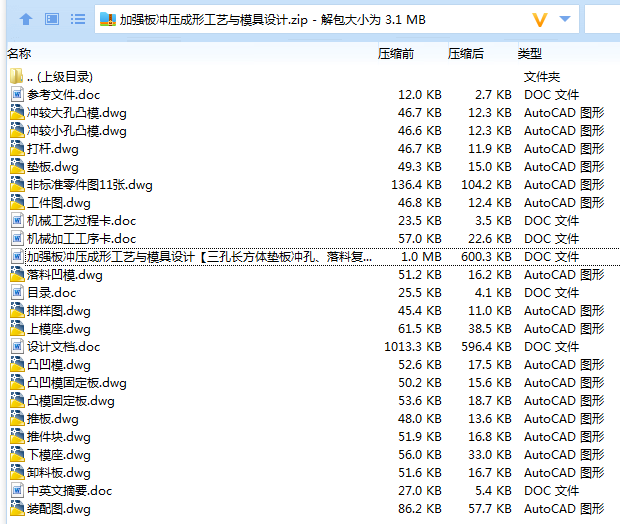Click the file name 冲较大孔凸模.dwg

pos(77,113)
